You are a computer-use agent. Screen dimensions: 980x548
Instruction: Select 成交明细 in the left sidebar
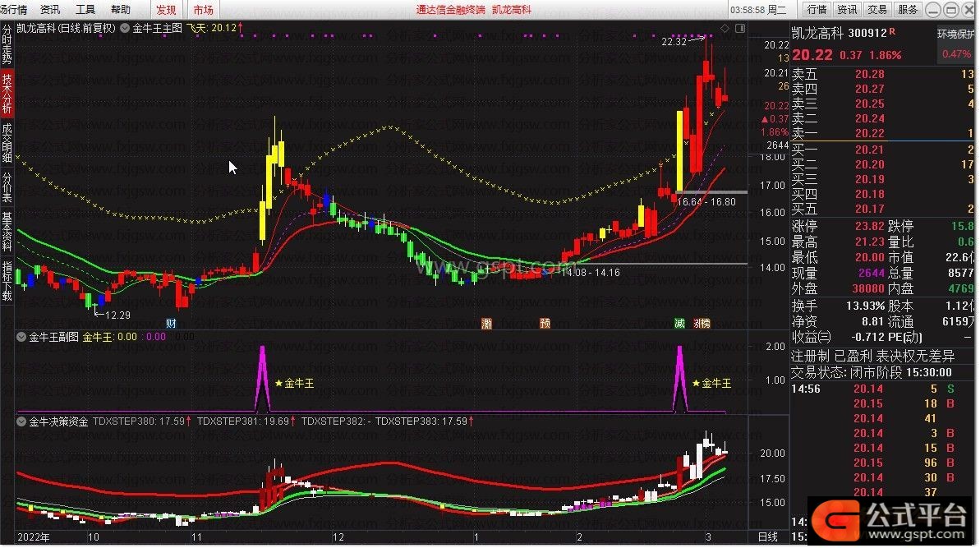[7, 143]
